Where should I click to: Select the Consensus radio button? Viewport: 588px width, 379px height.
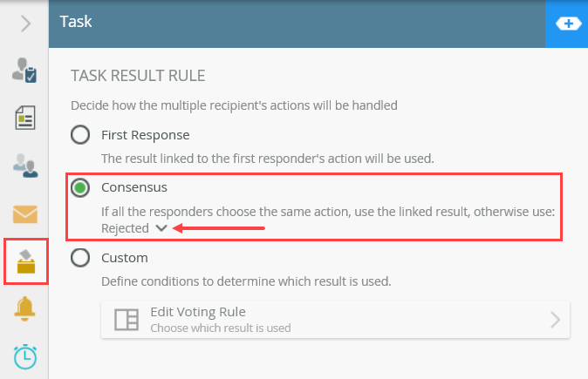[80, 187]
